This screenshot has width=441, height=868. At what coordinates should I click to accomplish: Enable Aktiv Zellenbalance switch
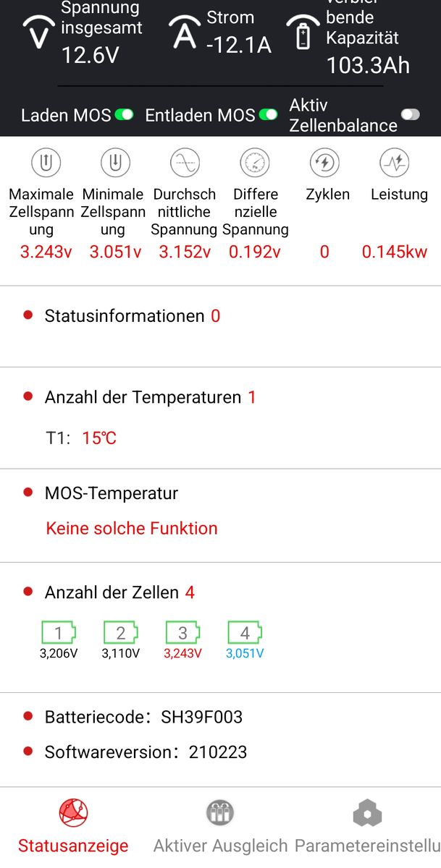(411, 115)
